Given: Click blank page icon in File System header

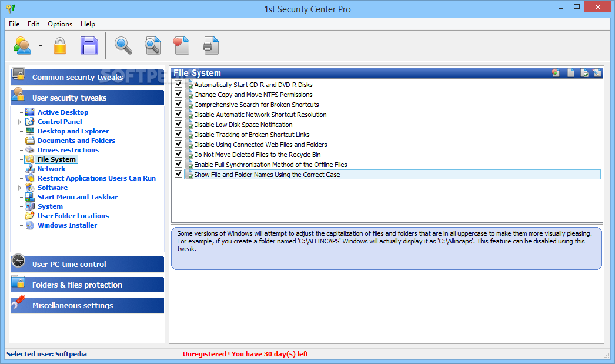Looking at the screenshot, I should 571,72.
